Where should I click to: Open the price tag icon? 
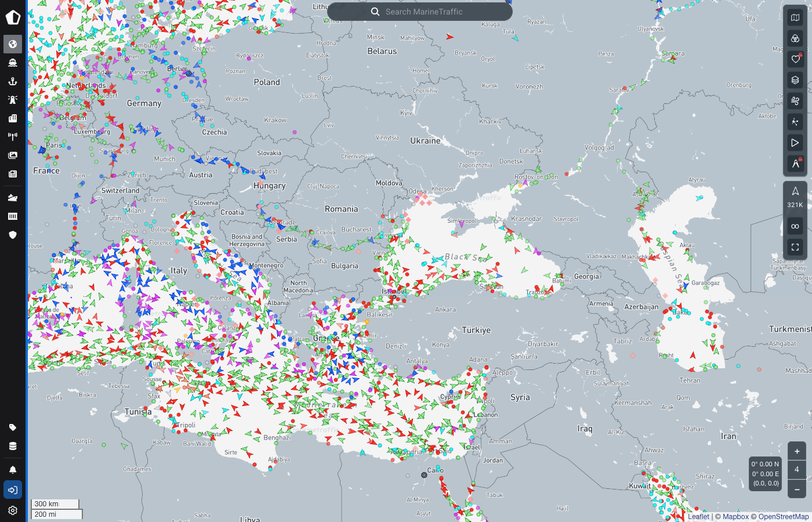coord(13,427)
